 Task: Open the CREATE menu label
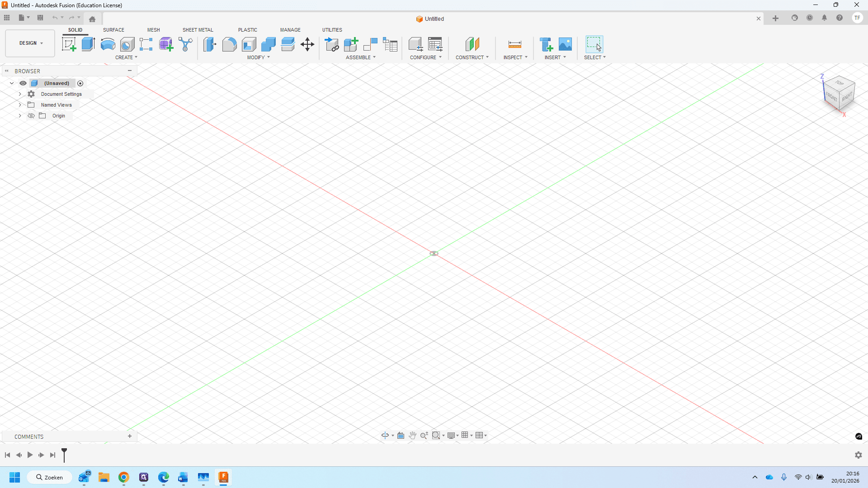coord(126,57)
